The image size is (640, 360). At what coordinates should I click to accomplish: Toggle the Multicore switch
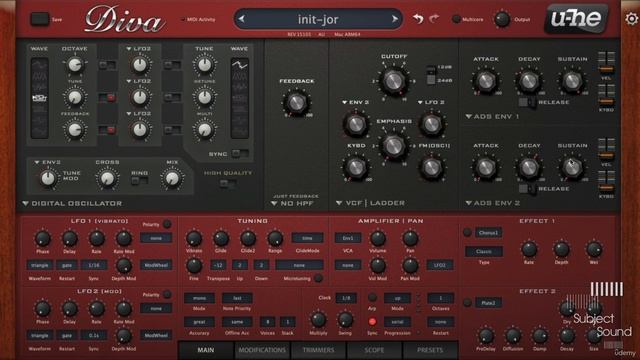[456, 19]
